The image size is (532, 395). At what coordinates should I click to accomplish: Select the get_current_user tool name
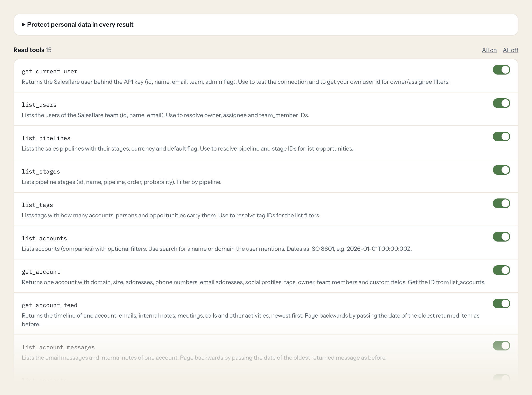(x=50, y=71)
